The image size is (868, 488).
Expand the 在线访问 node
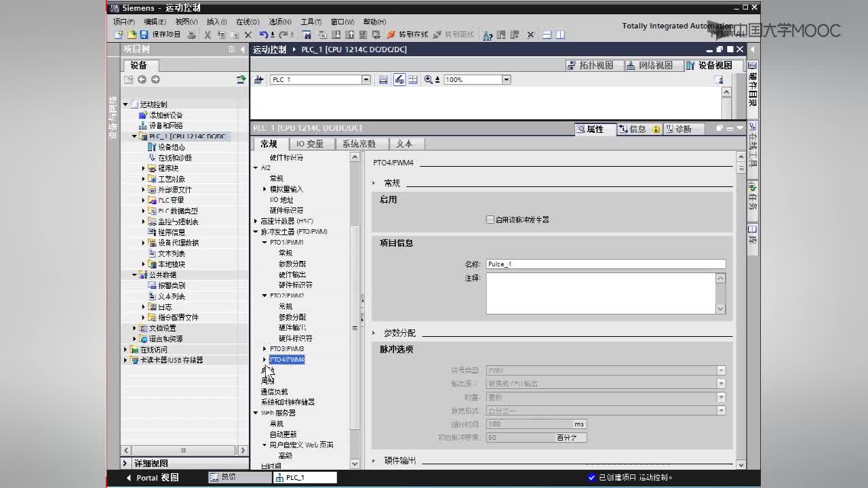(x=125, y=350)
